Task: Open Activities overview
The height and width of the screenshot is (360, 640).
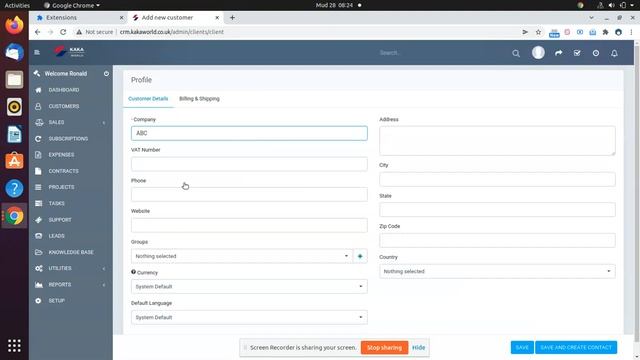Action: coord(17,5)
